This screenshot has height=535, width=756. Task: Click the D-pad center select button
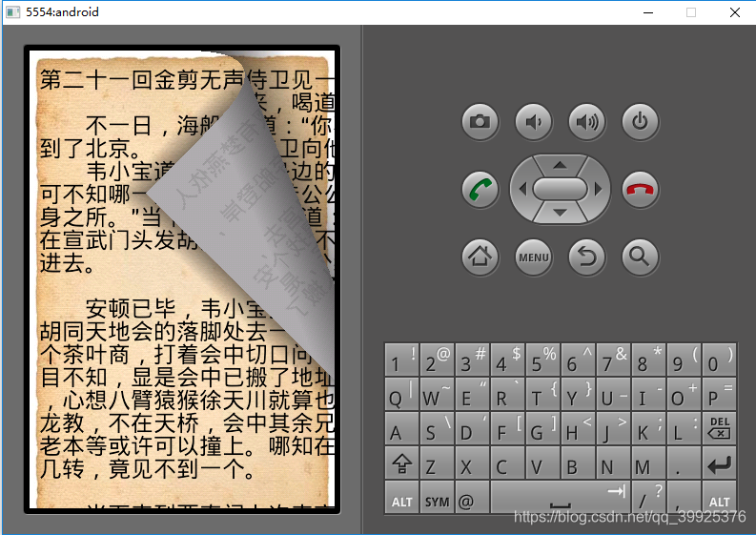pyautogui.click(x=560, y=189)
